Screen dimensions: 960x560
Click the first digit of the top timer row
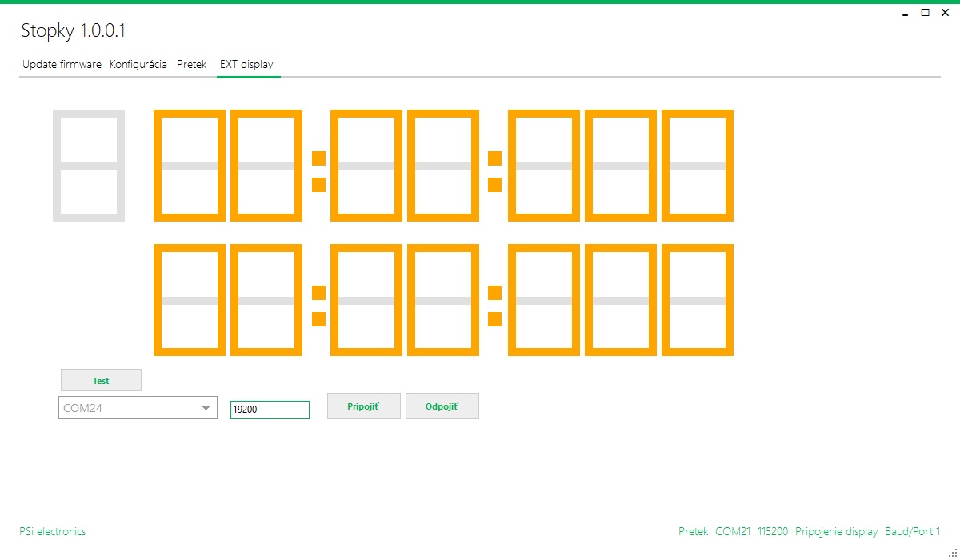click(x=190, y=165)
